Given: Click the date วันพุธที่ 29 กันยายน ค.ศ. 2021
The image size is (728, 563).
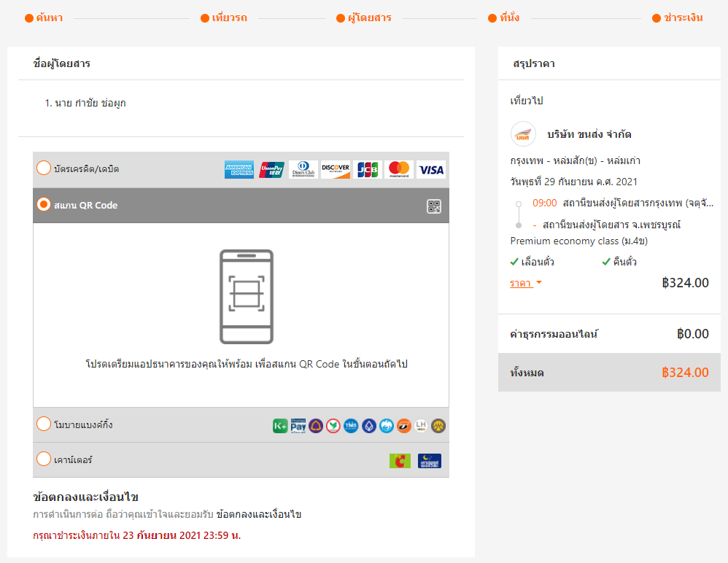Looking at the screenshot, I should click(574, 182).
